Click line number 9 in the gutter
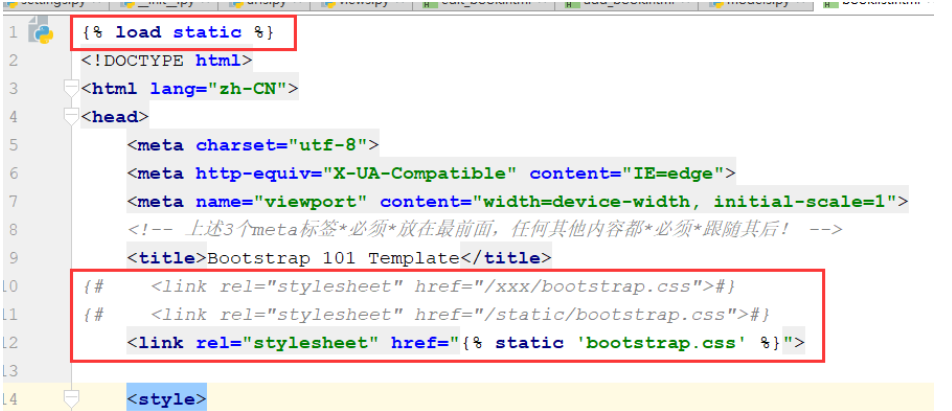 pos(13,259)
